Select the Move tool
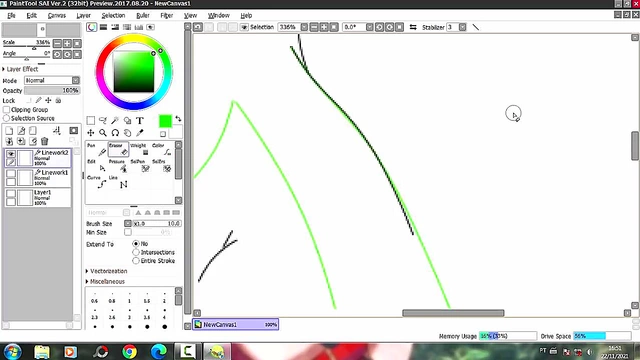 pos(91,133)
